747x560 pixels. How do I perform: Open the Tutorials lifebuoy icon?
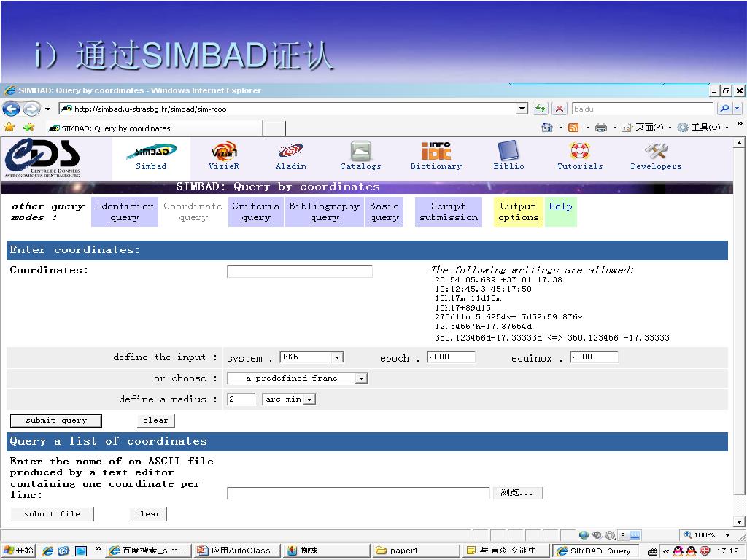tap(580, 156)
